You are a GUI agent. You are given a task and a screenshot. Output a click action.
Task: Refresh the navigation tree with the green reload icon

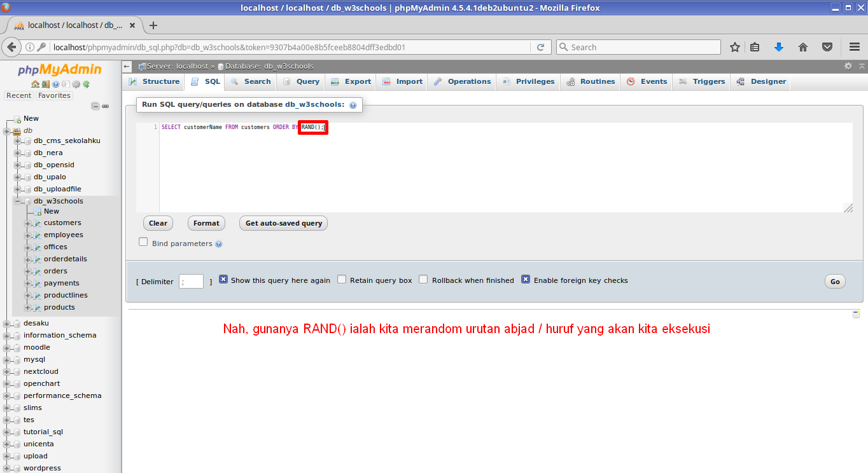(85, 84)
